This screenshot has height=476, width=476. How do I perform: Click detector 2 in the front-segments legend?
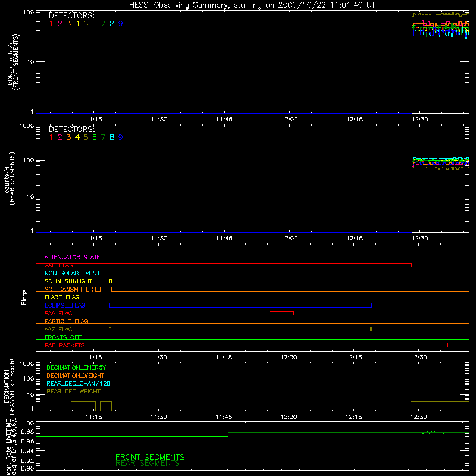[x=60, y=24]
